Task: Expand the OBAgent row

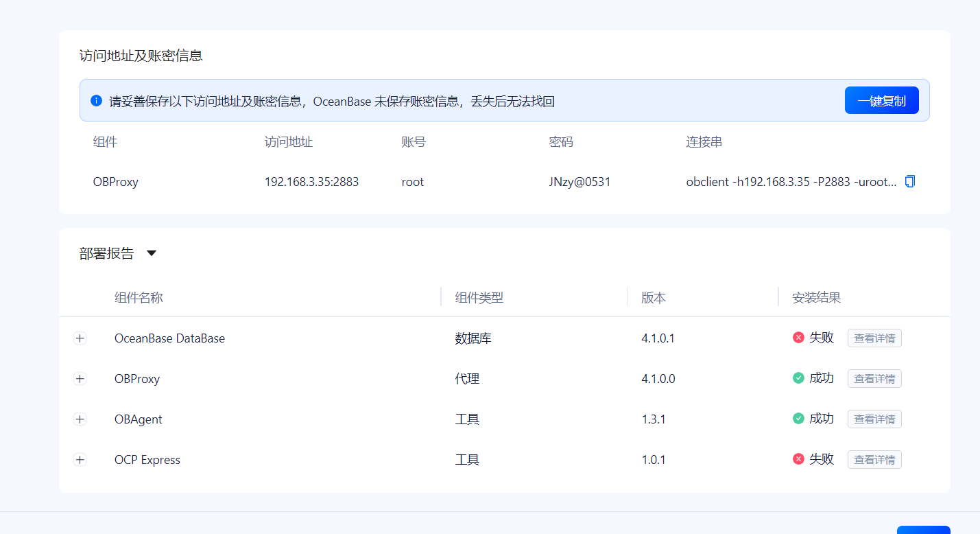Action: [80, 419]
